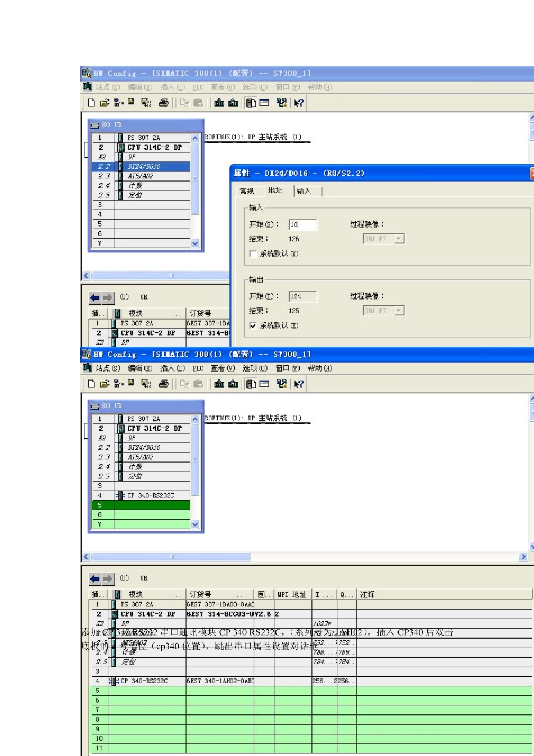534x756 pixels.
Task: Click Configure Network icon in lower toolbar
Action: point(282,384)
